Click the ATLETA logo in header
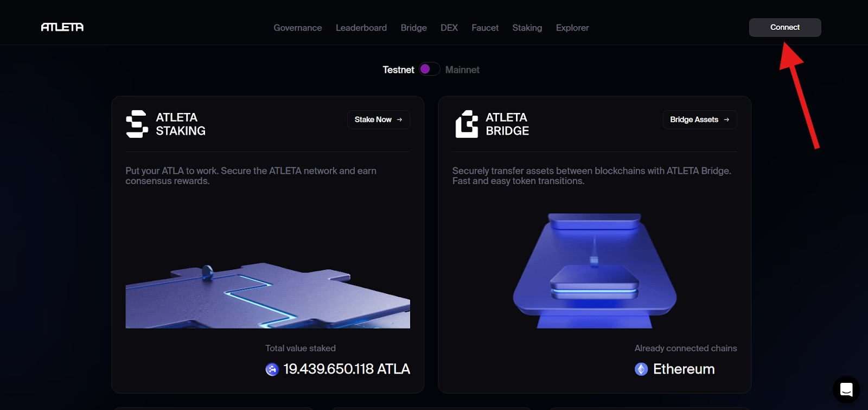868x410 pixels. 62,27
